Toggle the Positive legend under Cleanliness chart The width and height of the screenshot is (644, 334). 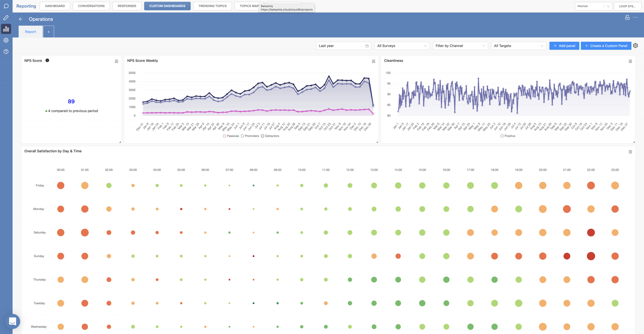click(508, 136)
